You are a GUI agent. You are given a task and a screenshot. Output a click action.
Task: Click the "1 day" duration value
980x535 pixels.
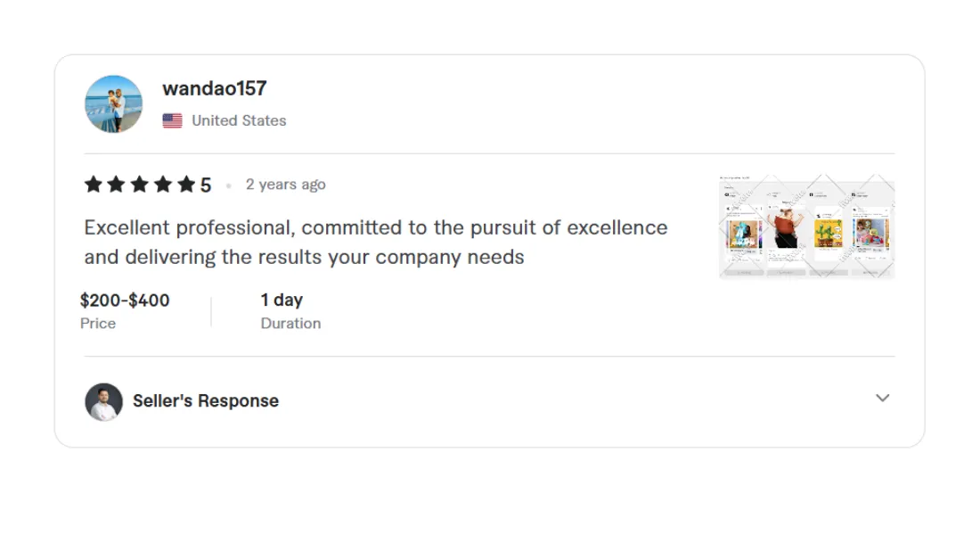pyautogui.click(x=282, y=300)
